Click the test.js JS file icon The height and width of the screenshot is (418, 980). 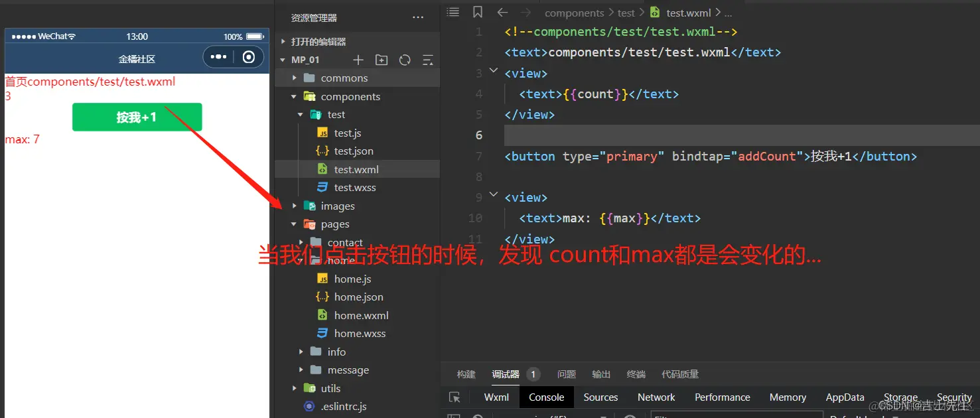[x=322, y=133]
